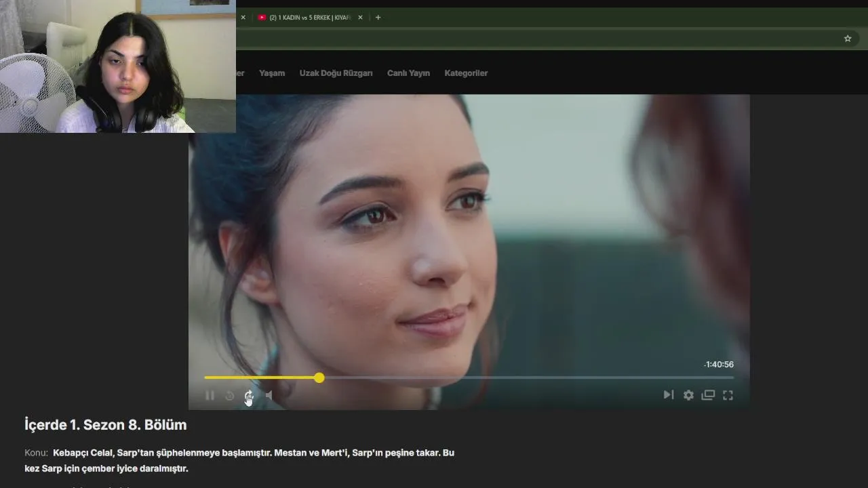Open the Kategoriler menu
Viewport: 868px width, 488px height.
[466, 73]
